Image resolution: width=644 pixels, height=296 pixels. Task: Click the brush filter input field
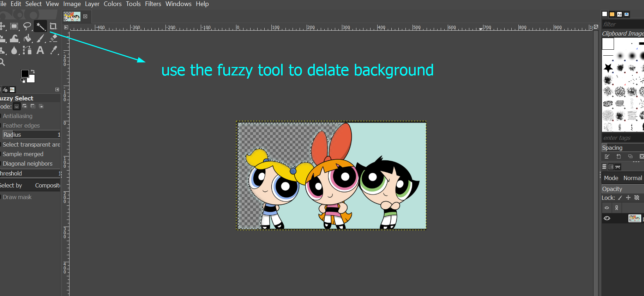[x=623, y=24]
